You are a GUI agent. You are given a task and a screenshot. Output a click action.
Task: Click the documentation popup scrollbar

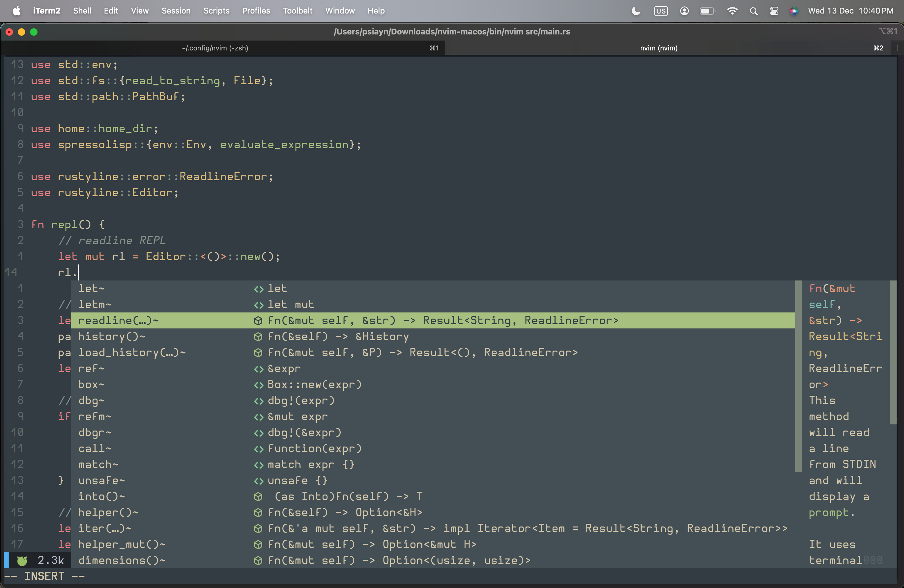point(893,352)
